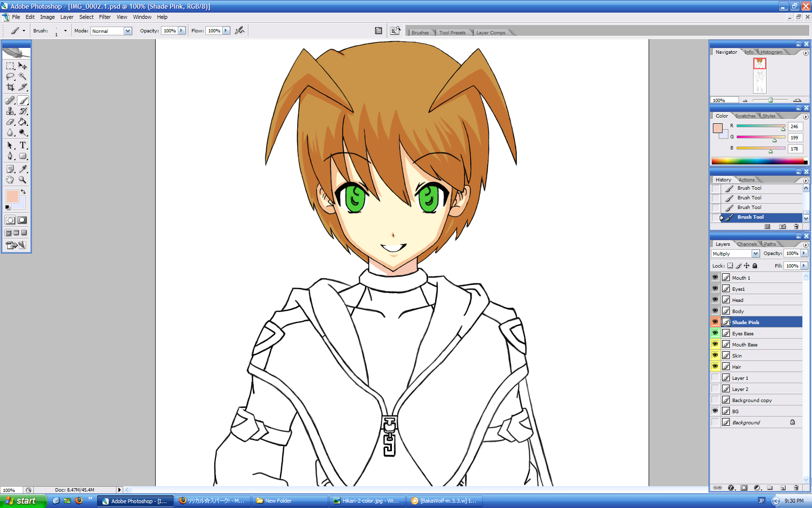Viewport: 812px width, 508px height.
Task: Select the Hand tool
Action: pyautogui.click(x=10, y=179)
